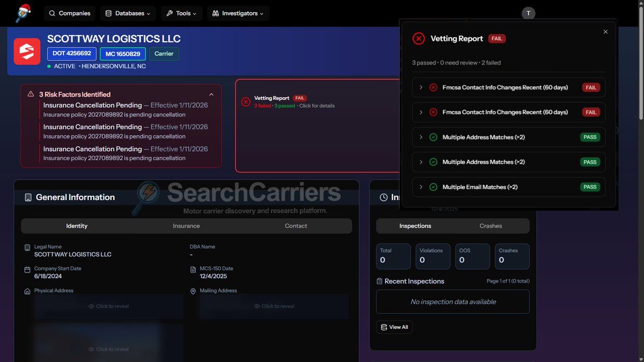Click the clock icon in inspections panel header
The width and height of the screenshot is (644, 362).
click(384, 197)
